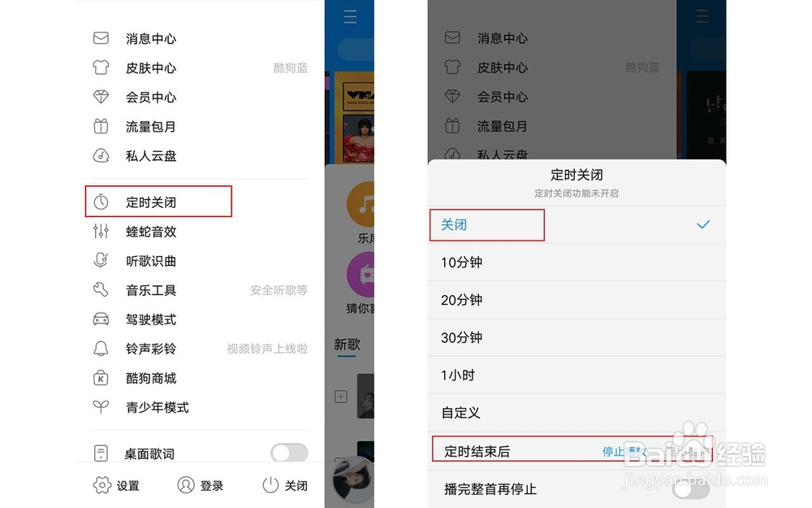Open 消息中心 envelope icon in left menu
Viewport: 812px width, 508px height.
point(101,38)
